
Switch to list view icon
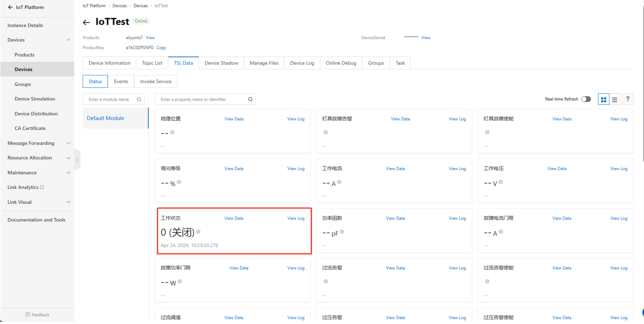click(x=615, y=99)
